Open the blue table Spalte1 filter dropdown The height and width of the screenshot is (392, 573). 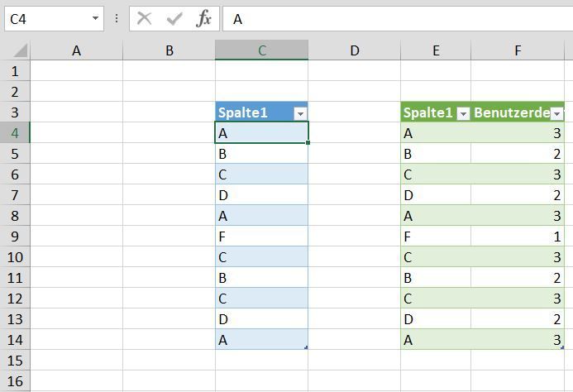tap(300, 113)
